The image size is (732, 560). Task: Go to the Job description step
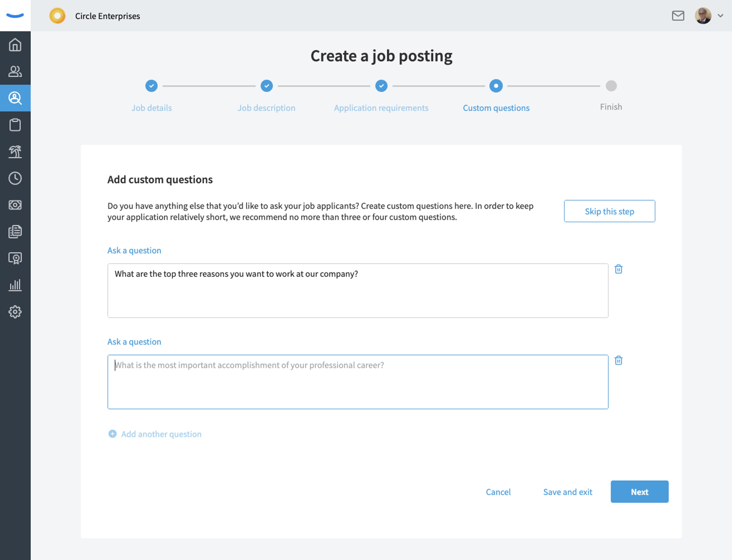[x=266, y=108]
